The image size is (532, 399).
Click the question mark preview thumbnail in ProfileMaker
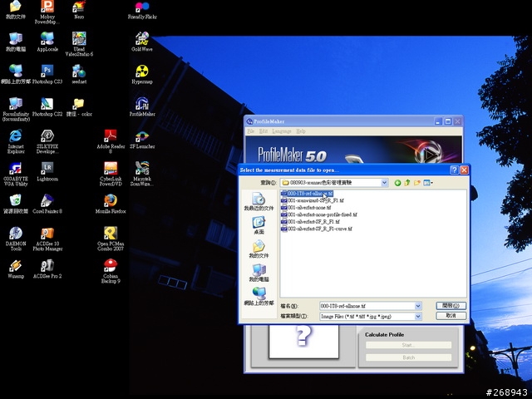point(303,341)
